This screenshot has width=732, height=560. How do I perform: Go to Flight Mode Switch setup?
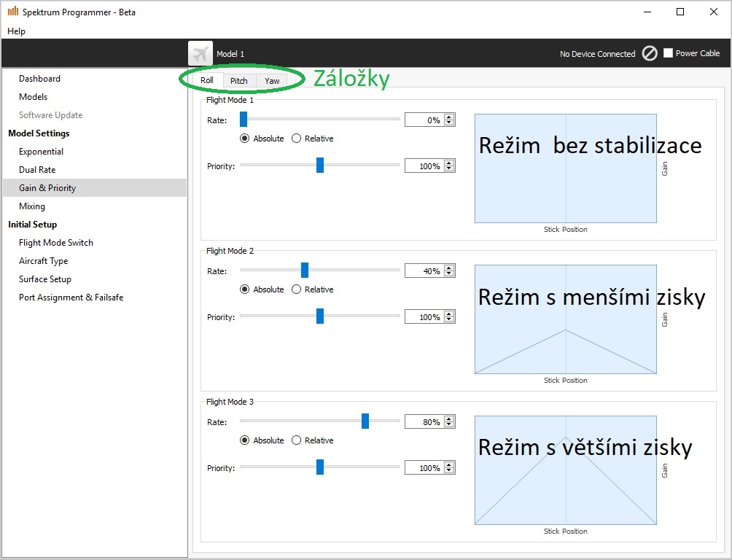56,243
